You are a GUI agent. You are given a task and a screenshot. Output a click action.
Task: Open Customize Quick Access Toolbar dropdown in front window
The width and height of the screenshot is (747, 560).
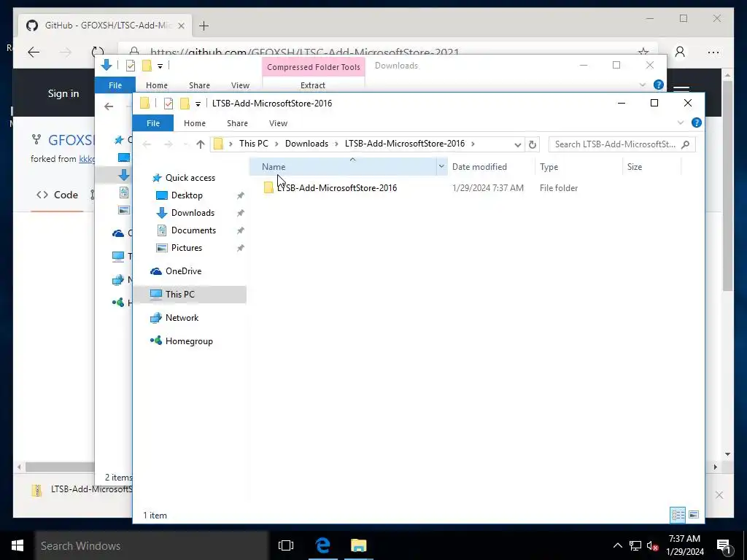pyautogui.click(x=198, y=104)
